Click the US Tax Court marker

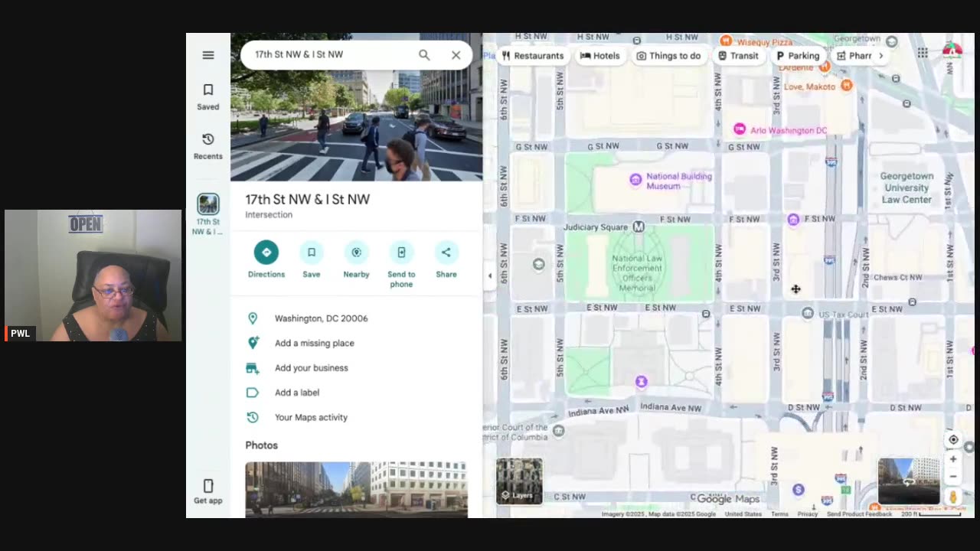pos(807,313)
